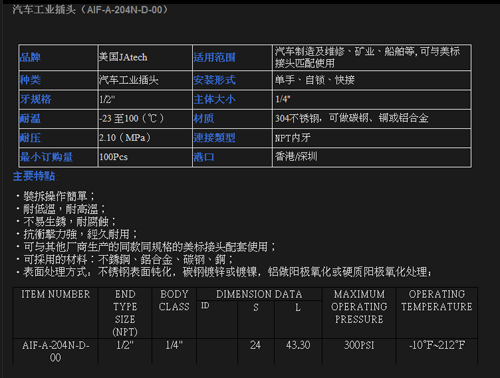Image resolution: width=500 pixels, height=378 pixels.
Task: Click the MAXIMUM OPERATING PRESSURE column header
Action: tap(359, 307)
